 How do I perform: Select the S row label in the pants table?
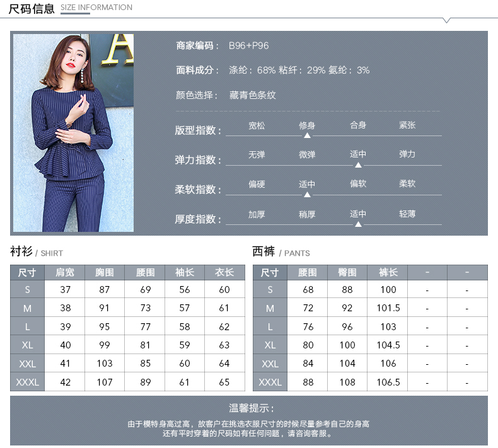coord(270,290)
